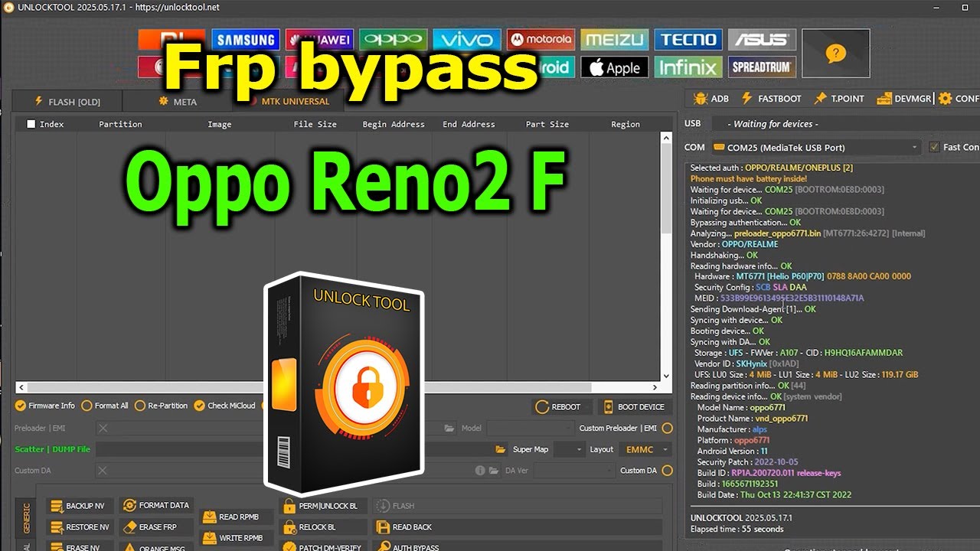Click the Perm|Unlock BL padlock button
The width and height of the screenshot is (980, 551).
pos(322,506)
